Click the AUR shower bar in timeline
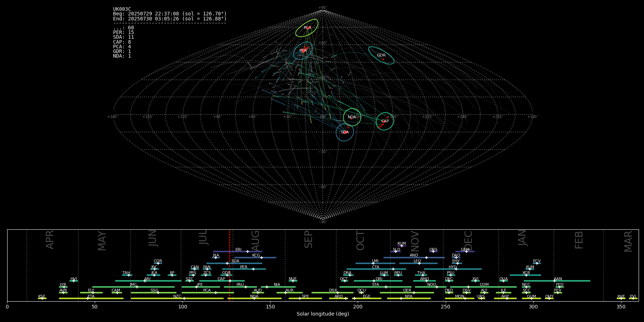644x322 pixels. pos(289,293)
